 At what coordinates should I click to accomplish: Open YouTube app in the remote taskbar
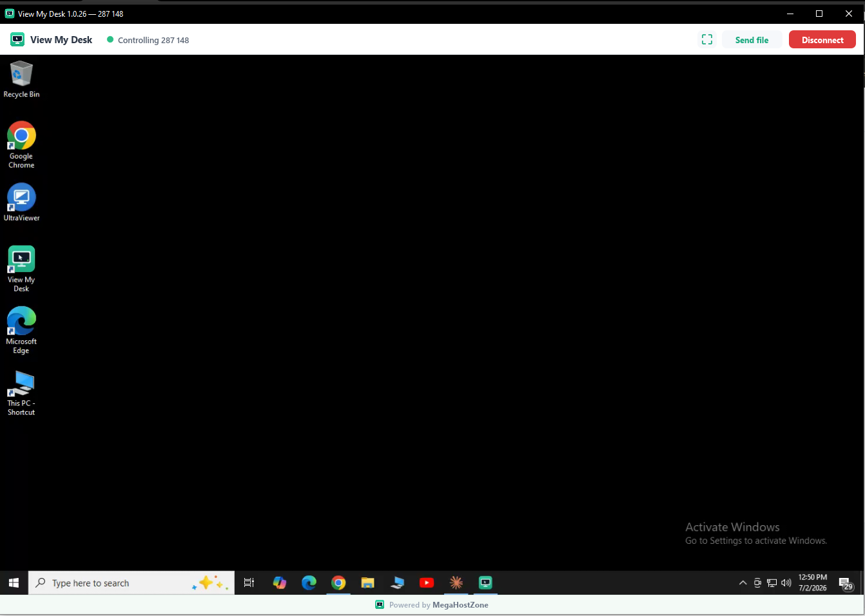click(427, 583)
